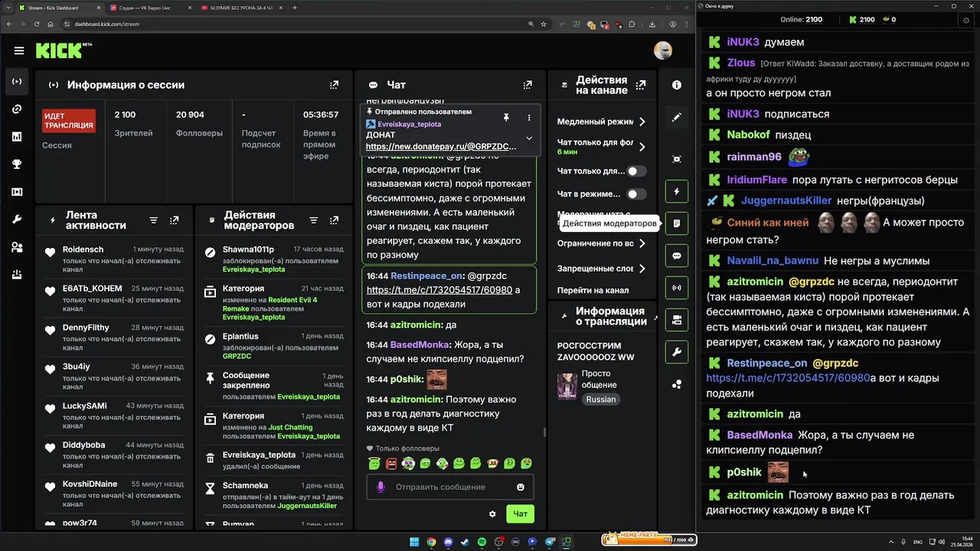Switch to the 'Stream - Kick Dashboard' browser tab
980x551 pixels.
tap(58, 8)
